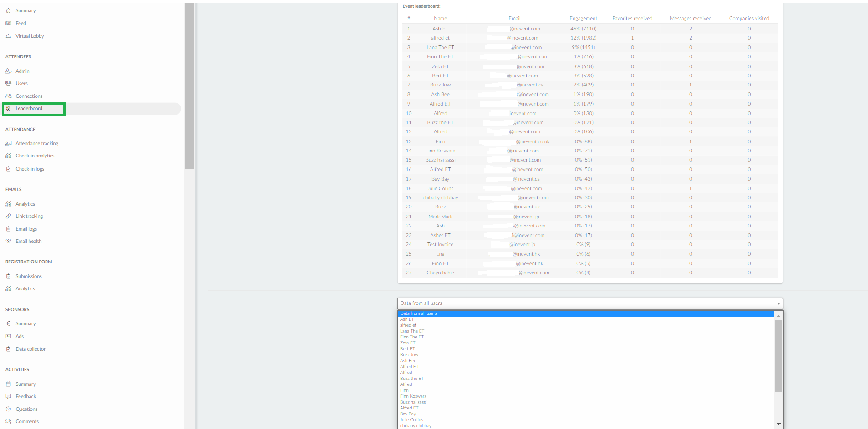Click the Email health heart icon
The width and height of the screenshot is (868, 429).
click(x=8, y=241)
